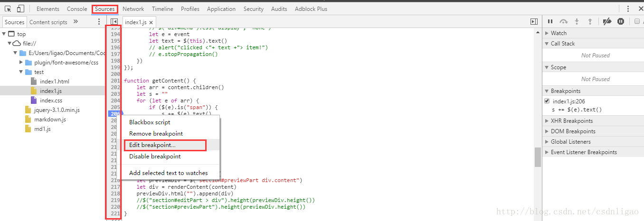The image size is (644, 221).
Task: Click the step over function icon
Action: click(564, 21)
